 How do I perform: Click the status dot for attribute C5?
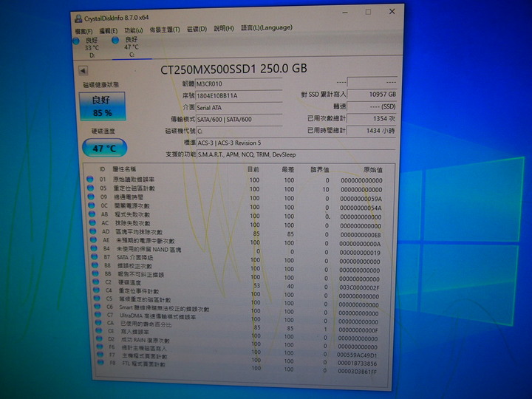coord(97,299)
